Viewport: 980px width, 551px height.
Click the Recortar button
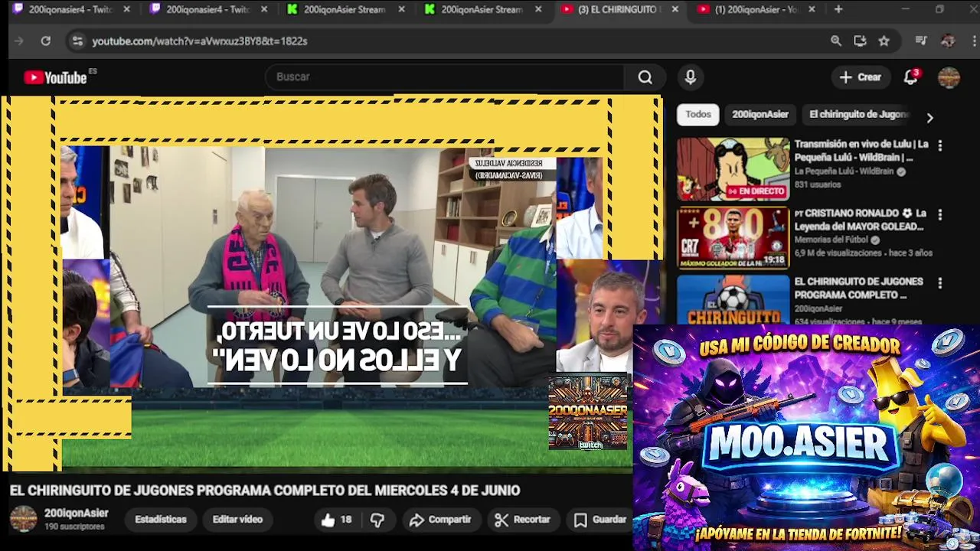pos(522,520)
